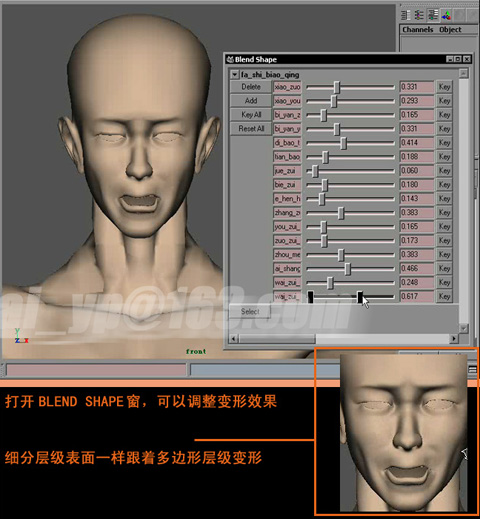
Task: Click the xiao_zuo name field
Action: 287,87
